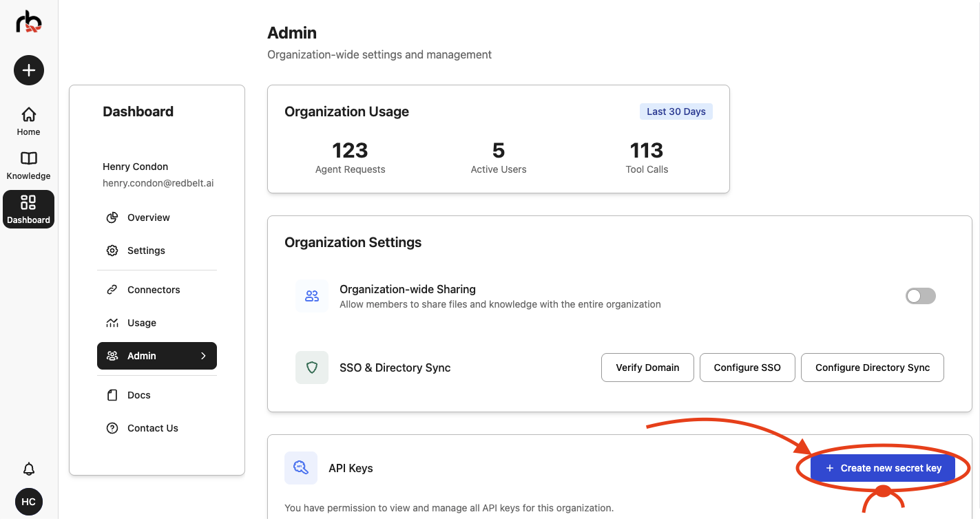Click the API Keys key icon
Screen dimensions: 980x521
click(301, 468)
